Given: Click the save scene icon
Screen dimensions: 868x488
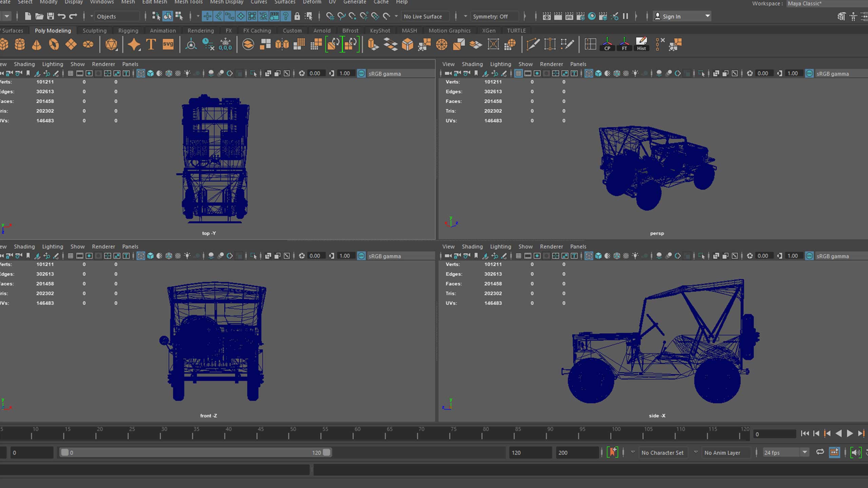Looking at the screenshot, I should click(x=51, y=16).
